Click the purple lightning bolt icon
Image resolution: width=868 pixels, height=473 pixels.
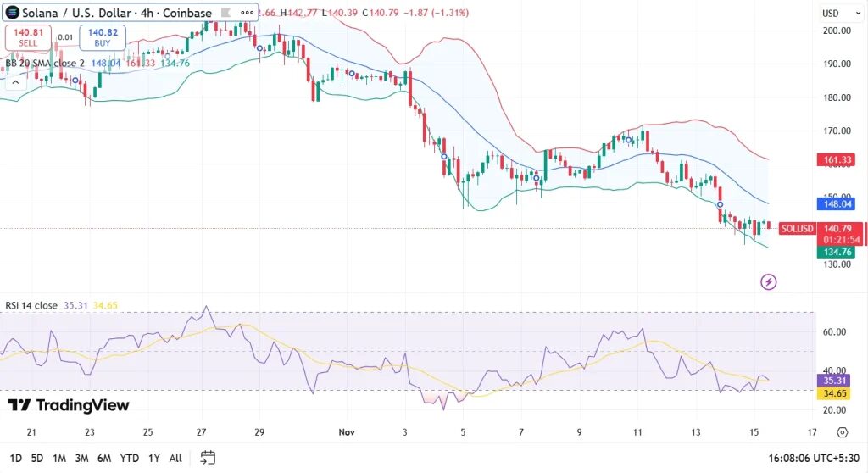point(769,281)
